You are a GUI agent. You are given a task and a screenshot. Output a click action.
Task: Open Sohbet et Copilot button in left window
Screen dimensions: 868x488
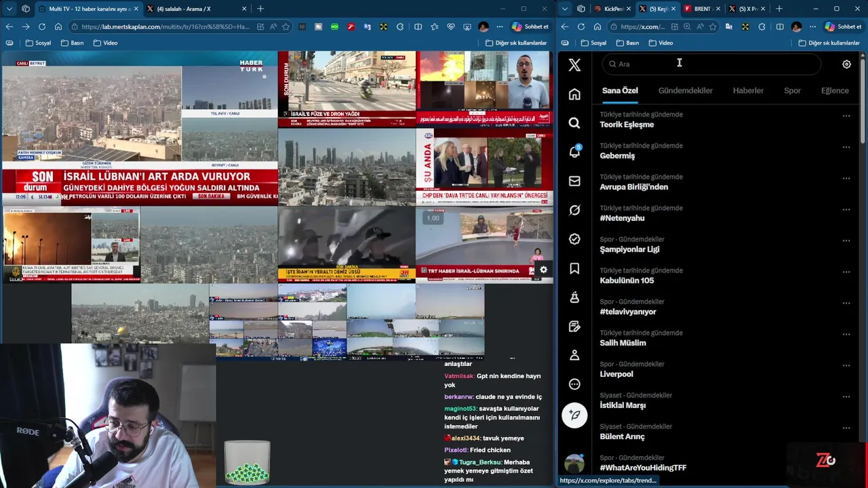point(530,26)
